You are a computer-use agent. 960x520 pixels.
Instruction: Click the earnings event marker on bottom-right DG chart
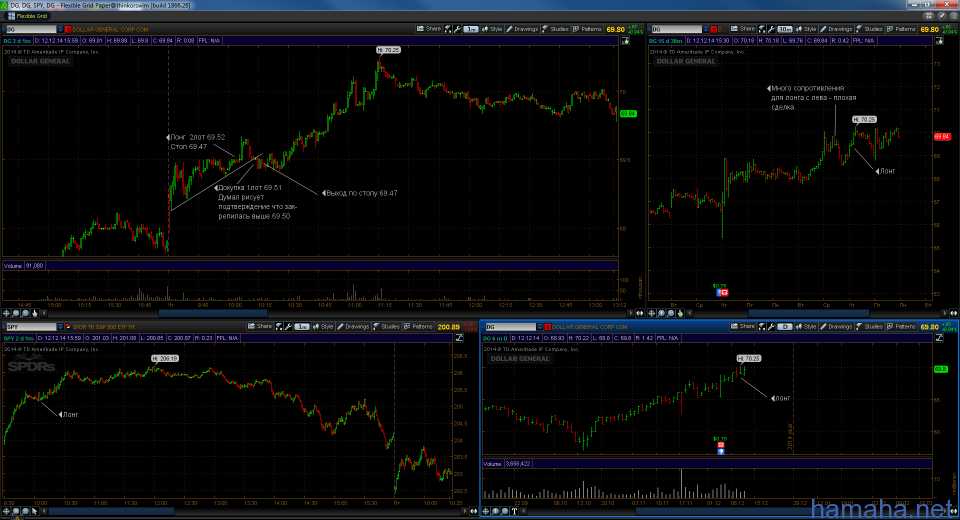click(721, 445)
